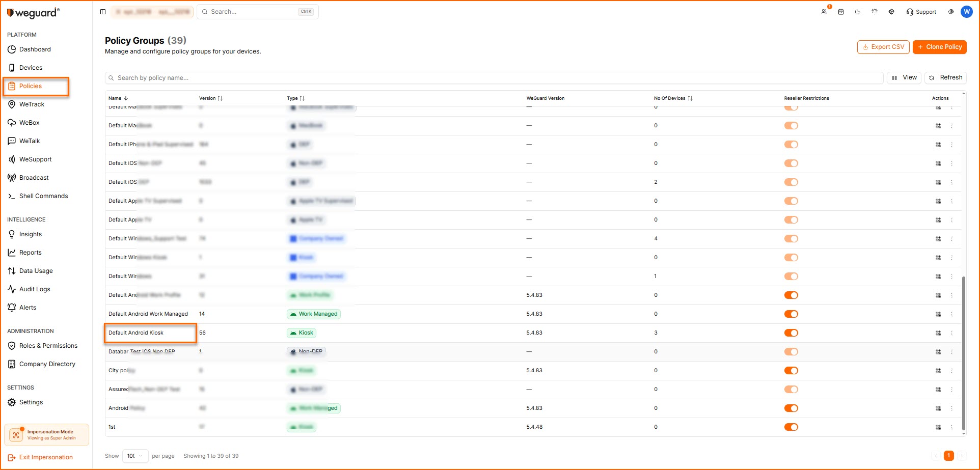980x470 pixels.
Task: Open configure icon for Default Android Kiosk
Action: point(938,333)
